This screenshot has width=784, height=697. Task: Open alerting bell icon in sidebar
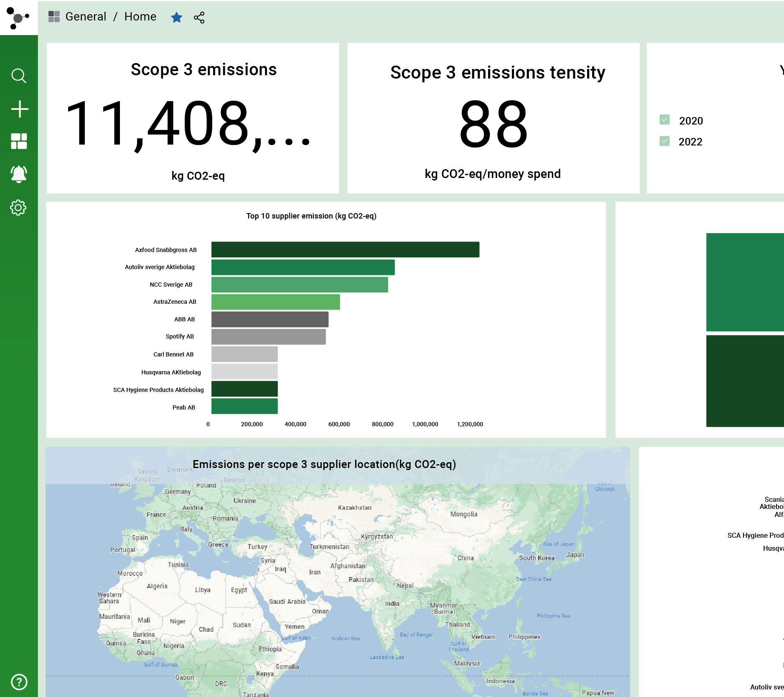(19, 174)
